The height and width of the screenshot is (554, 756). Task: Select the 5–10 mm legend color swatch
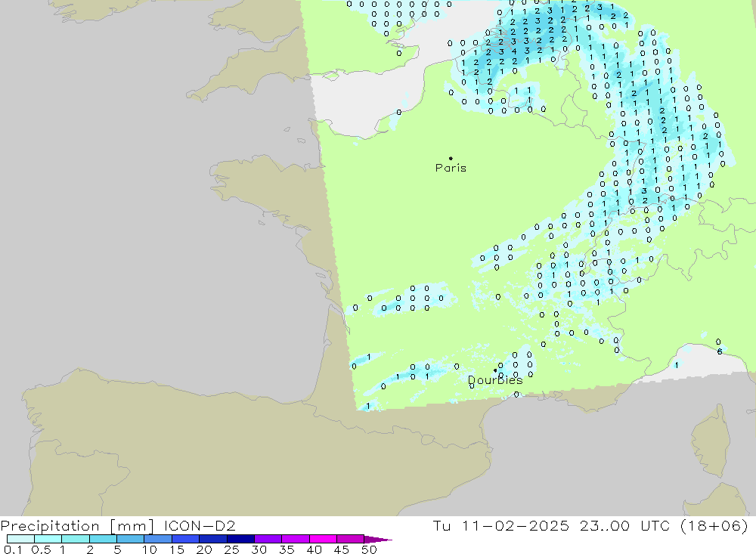(131, 539)
